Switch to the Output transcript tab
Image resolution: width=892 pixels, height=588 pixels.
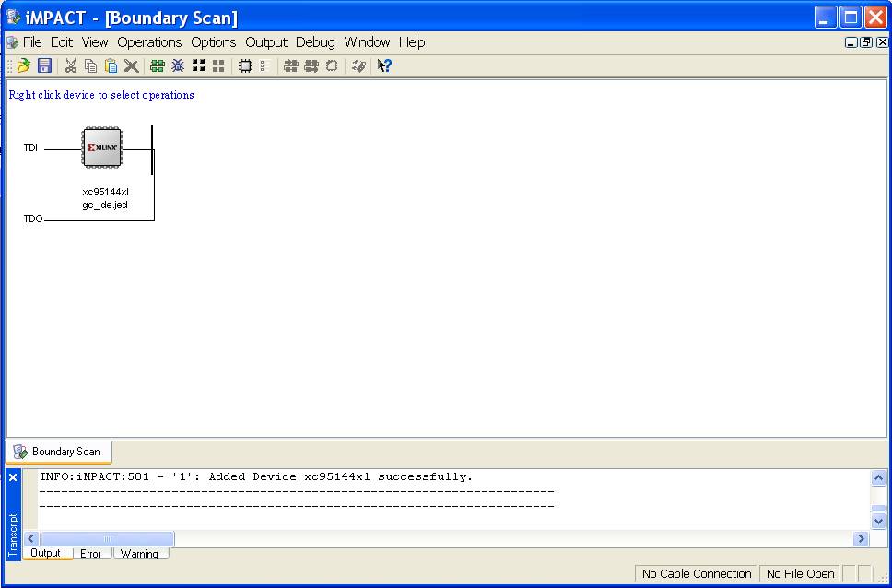(45, 553)
